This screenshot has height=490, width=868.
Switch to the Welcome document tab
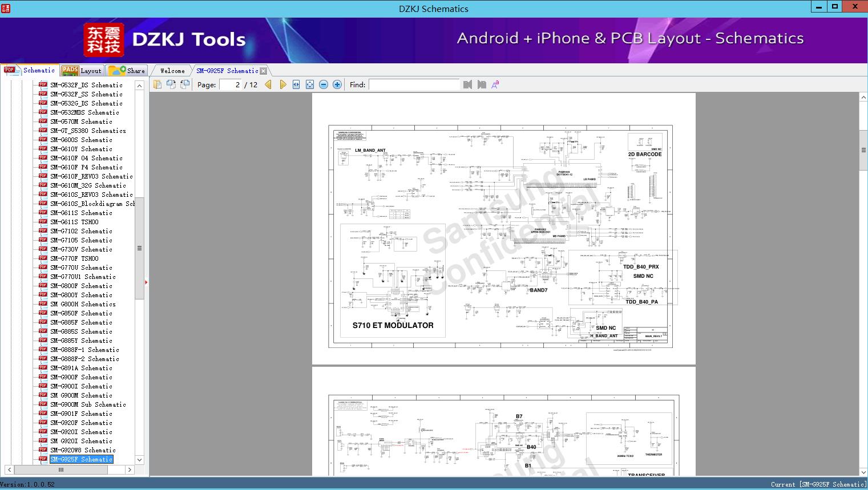172,71
